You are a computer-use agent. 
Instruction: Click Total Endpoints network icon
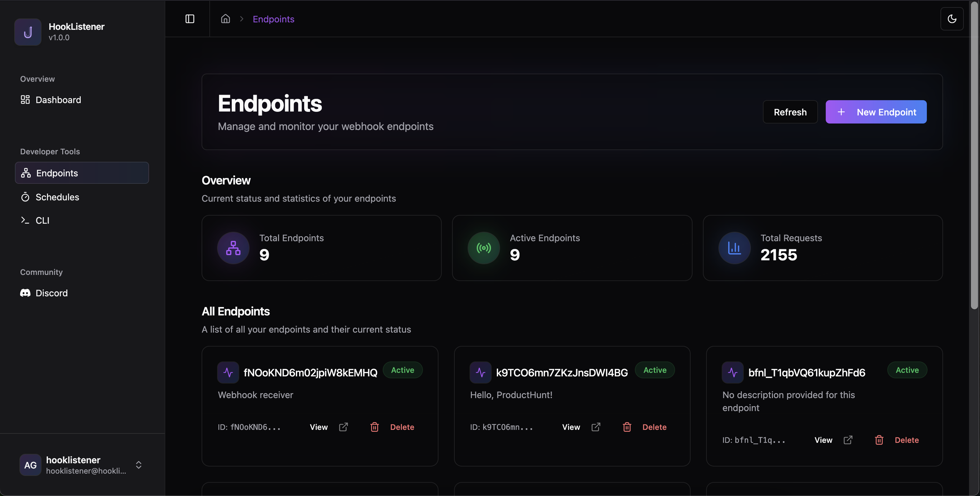[x=233, y=248]
